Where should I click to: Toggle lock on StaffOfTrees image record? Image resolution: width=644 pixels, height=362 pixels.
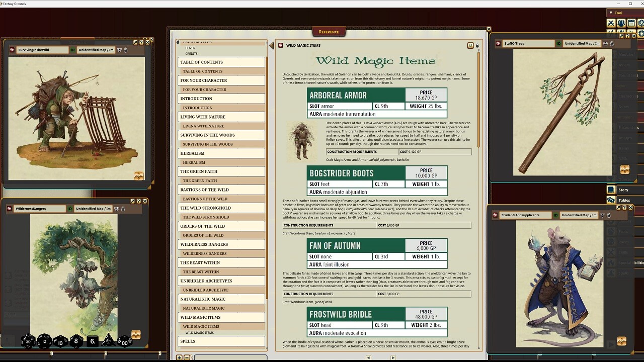click(x=612, y=44)
